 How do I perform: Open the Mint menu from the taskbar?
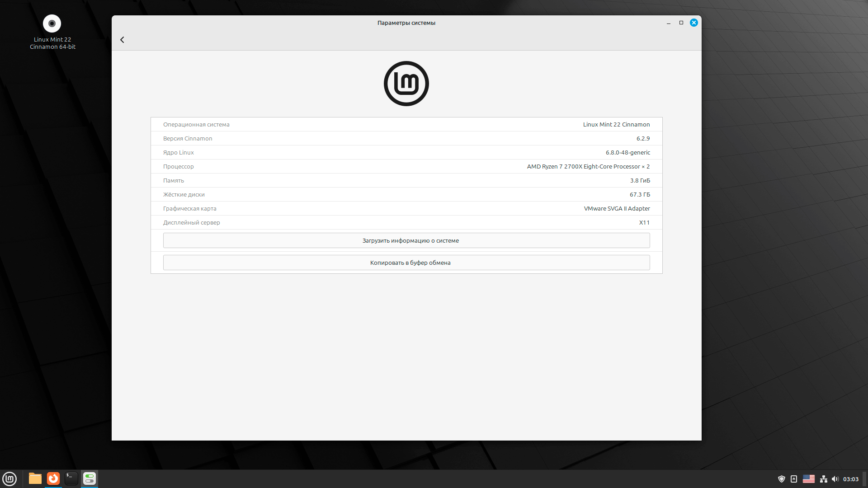(9, 479)
